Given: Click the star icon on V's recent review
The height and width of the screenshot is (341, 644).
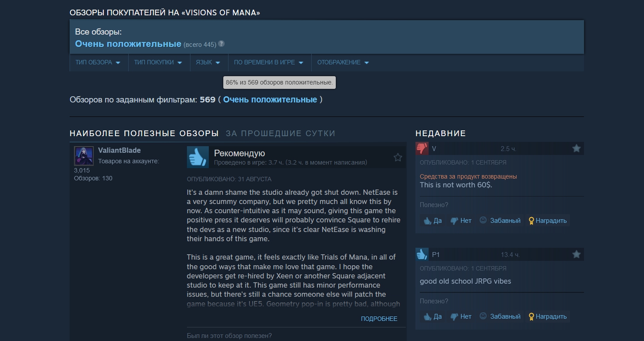Looking at the screenshot, I should (x=577, y=148).
